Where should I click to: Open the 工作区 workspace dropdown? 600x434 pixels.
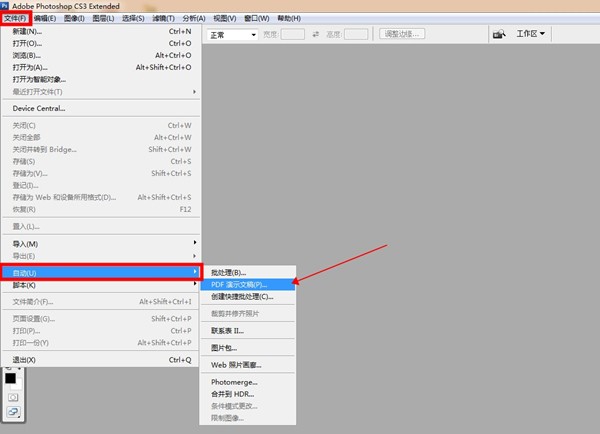pos(530,34)
